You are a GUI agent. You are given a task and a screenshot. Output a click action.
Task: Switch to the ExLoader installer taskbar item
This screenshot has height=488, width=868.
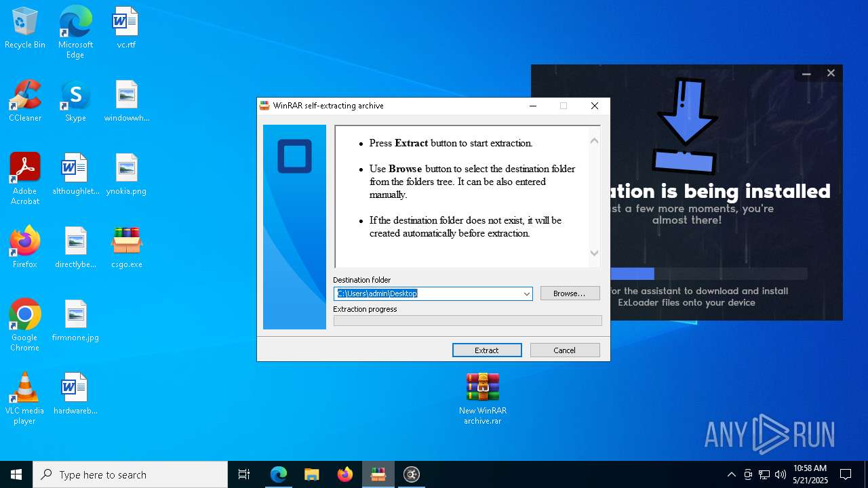[x=412, y=474]
